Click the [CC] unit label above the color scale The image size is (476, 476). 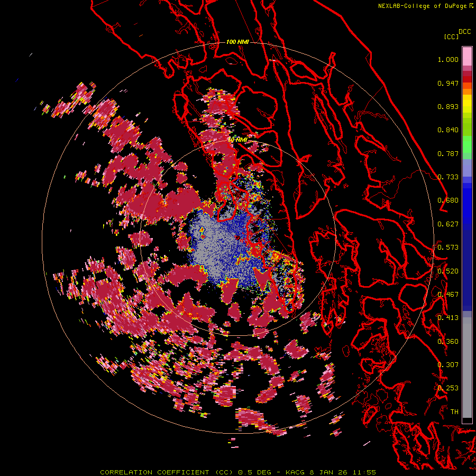pos(451,36)
